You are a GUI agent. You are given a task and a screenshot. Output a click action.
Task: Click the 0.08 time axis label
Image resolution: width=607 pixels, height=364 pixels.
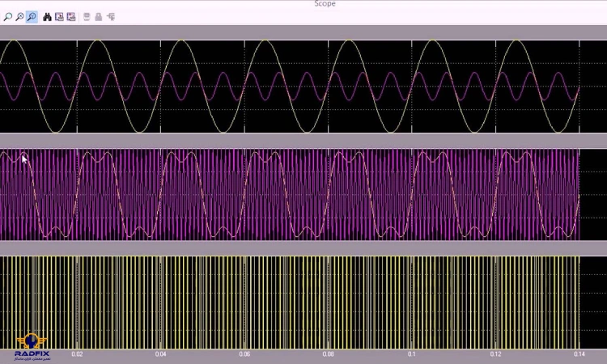pyautogui.click(x=328, y=353)
